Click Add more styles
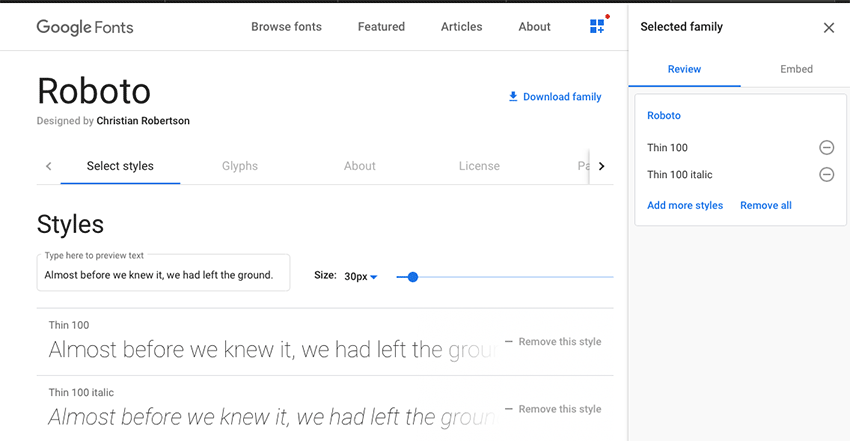 click(x=685, y=205)
